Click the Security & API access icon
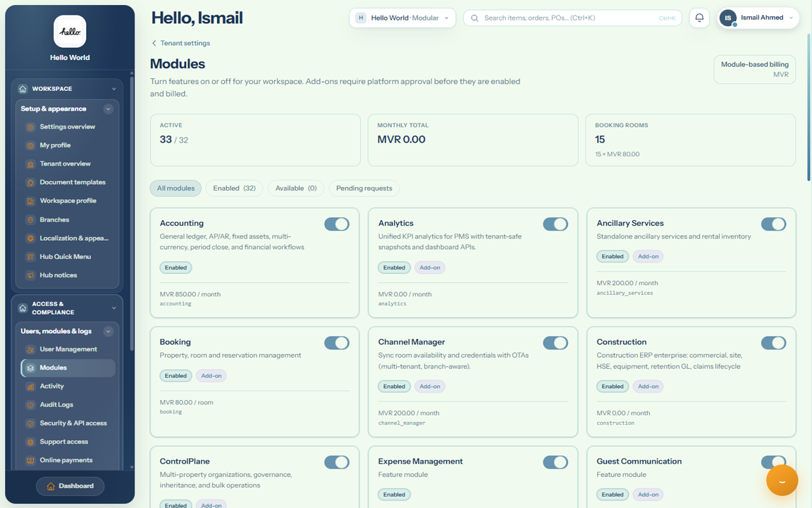The image size is (812, 508). click(x=30, y=423)
